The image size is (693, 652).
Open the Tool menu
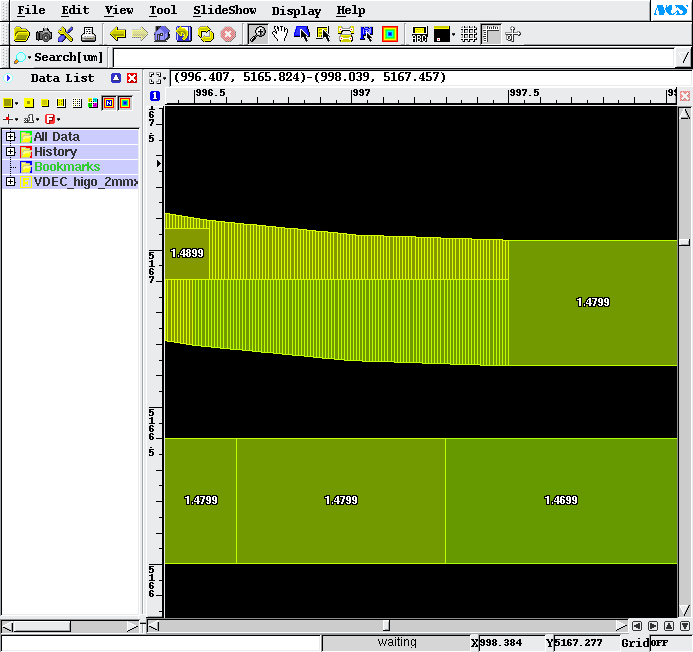point(163,10)
